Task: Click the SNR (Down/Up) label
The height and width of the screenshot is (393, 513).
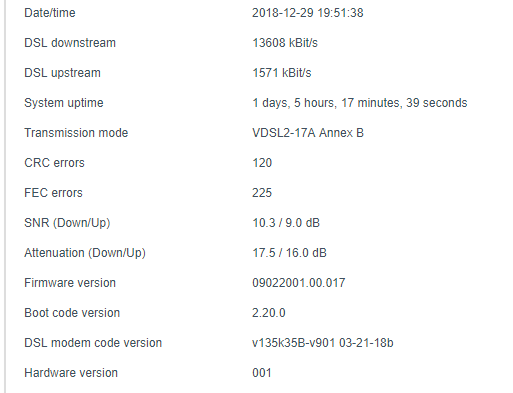Action: pos(67,223)
